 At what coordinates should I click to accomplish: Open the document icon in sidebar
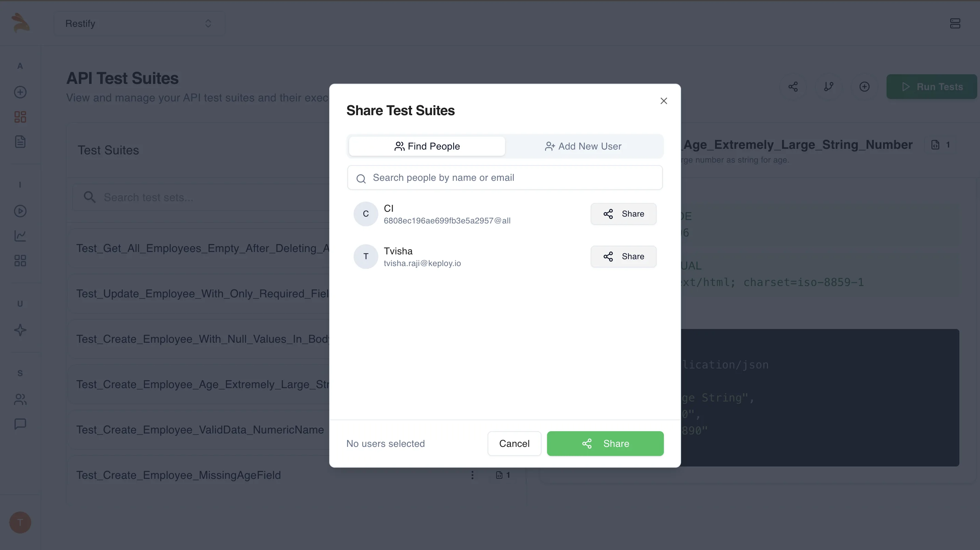(20, 142)
